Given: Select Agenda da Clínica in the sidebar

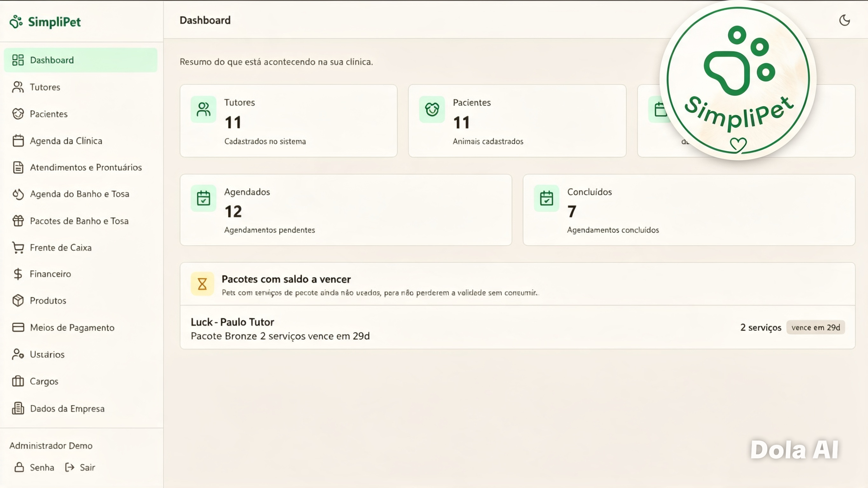Looking at the screenshot, I should 80,141.
